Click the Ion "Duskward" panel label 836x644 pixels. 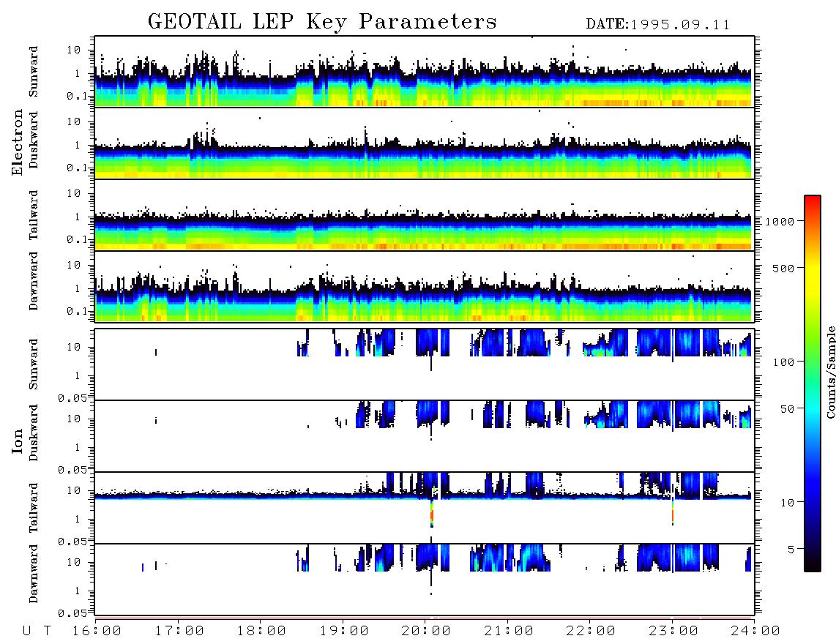coord(34,433)
